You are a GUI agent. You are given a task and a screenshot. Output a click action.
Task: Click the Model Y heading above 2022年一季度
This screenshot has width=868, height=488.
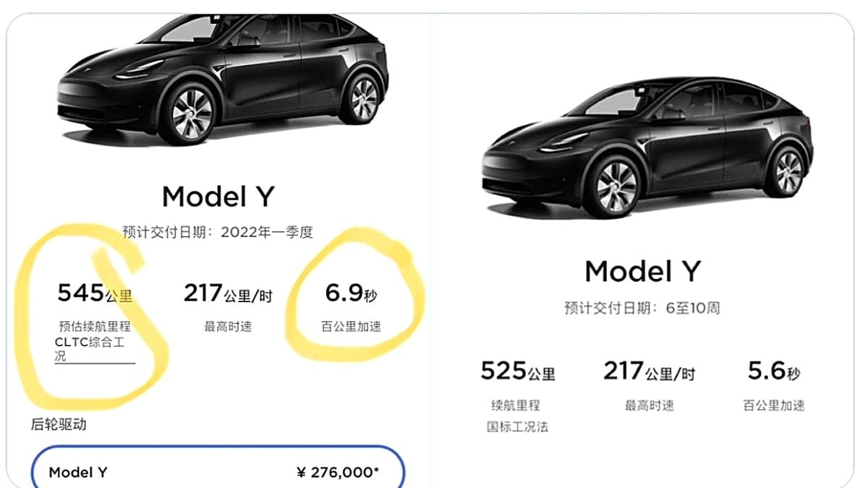[x=218, y=196]
